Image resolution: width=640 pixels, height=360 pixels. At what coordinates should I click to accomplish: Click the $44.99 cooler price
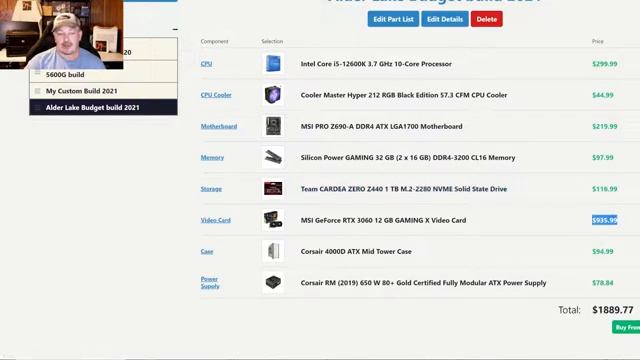(602, 95)
